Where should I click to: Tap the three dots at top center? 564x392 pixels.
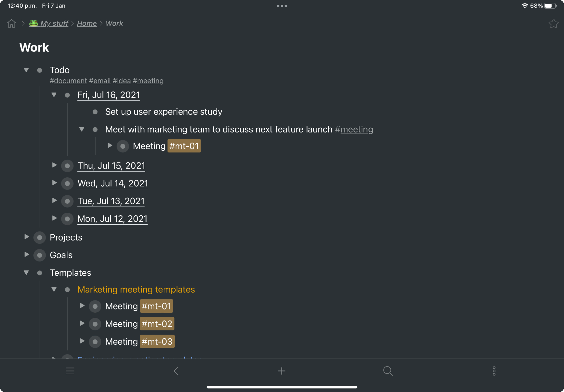[x=282, y=6]
